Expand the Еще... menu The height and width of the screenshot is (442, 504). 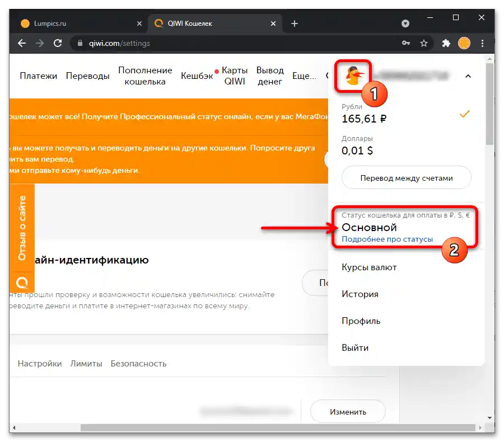point(304,76)
